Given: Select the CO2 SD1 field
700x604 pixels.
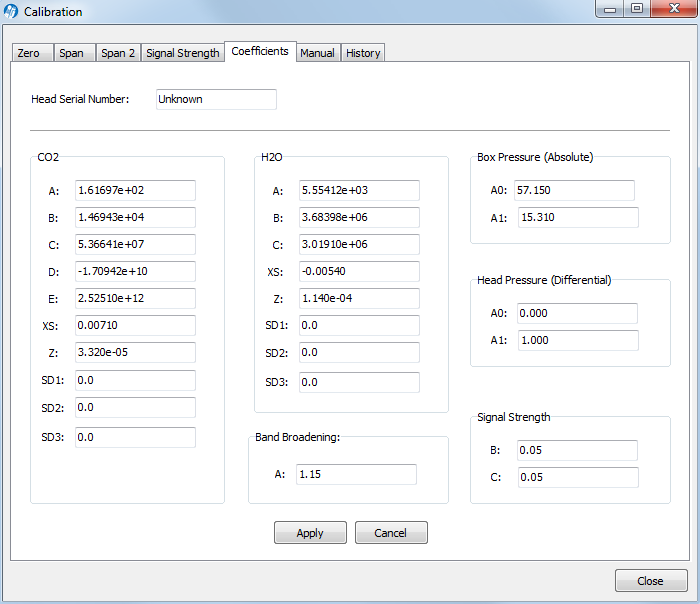Looking at the screenshot, I should coord(135,380).
